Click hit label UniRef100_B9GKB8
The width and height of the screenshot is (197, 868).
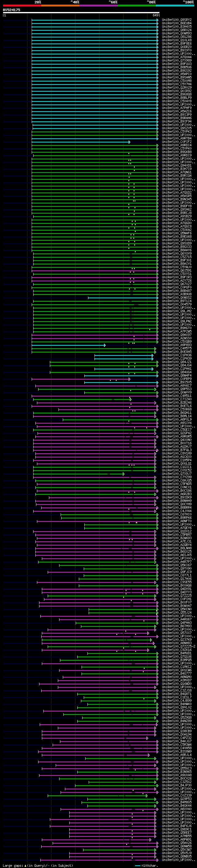point(176,152)
